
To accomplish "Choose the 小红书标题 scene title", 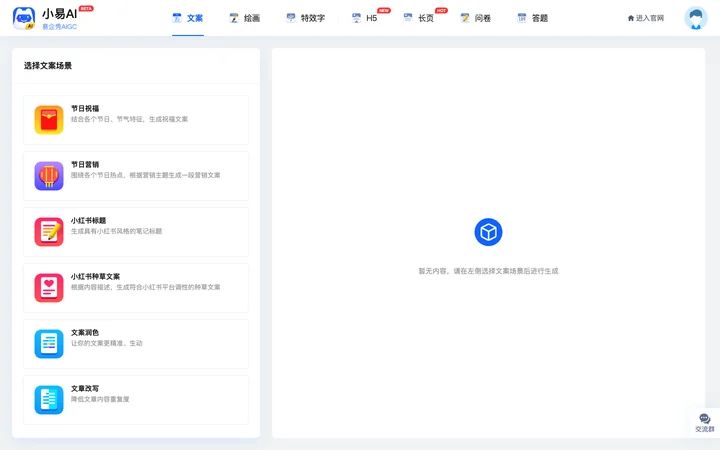I will [88, 220].
